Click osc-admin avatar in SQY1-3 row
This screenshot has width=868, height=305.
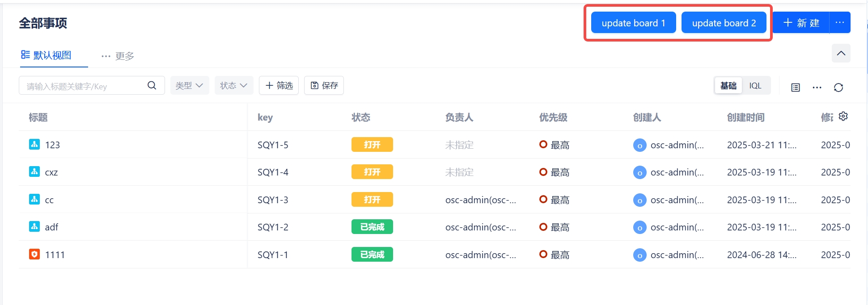click(639, 200)
